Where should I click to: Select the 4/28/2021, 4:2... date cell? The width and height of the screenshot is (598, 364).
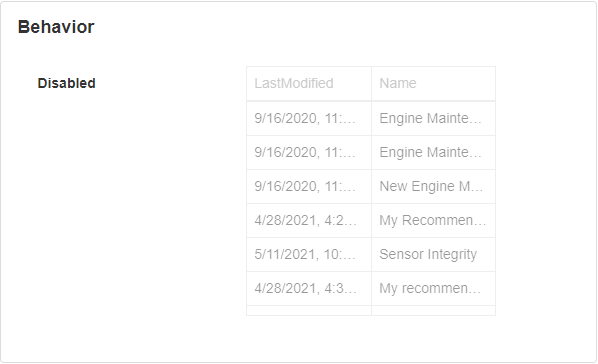(309, 220)
